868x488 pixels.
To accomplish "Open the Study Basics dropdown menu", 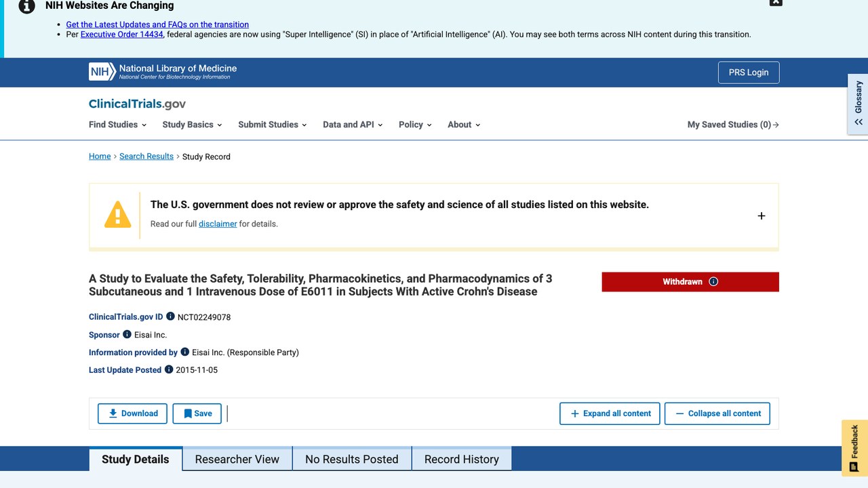I will [192, 125].
